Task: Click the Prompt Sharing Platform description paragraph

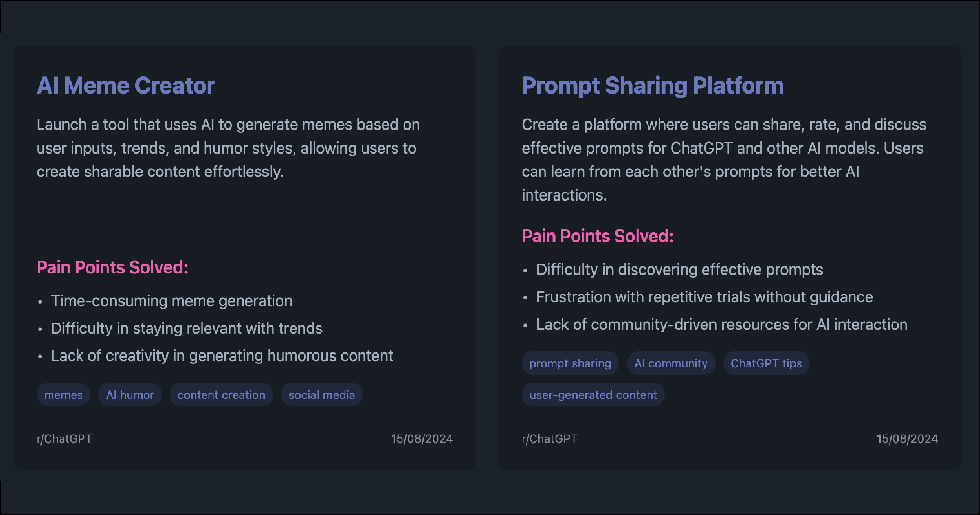Action: pyautogui.click(x=724, y=160)
